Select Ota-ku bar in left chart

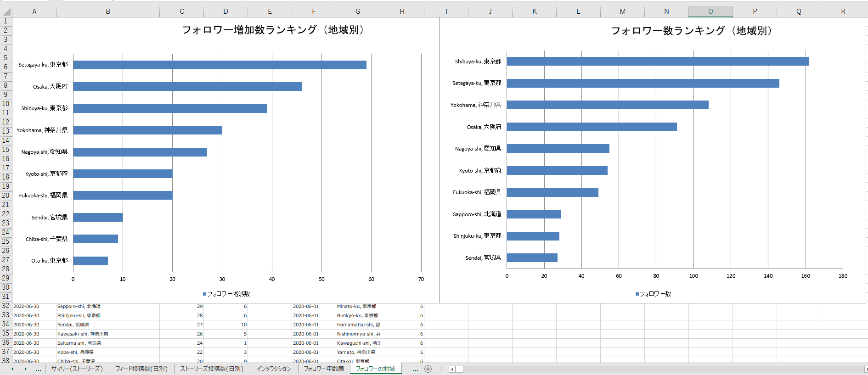coord(90,261)
